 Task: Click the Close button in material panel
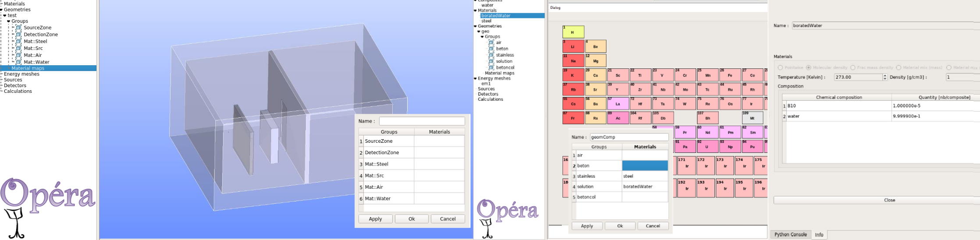[x=889, y=200]
